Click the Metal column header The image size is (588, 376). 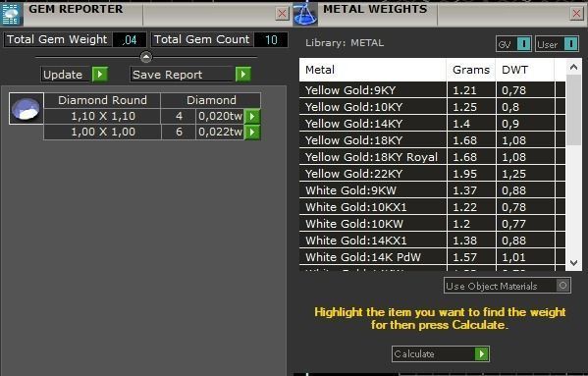[373, 70]
